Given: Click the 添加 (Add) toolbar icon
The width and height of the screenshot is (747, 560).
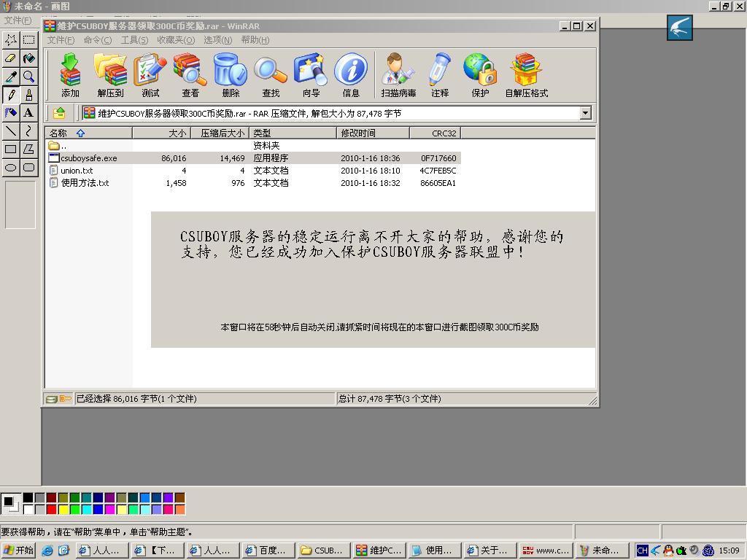Looking at the screenshot, I should (x=70, y=75).
